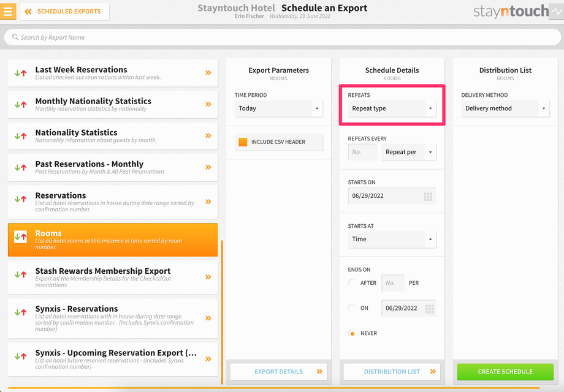Select the Rooms export in the list
Screen dimensions: 564x392
113,239
